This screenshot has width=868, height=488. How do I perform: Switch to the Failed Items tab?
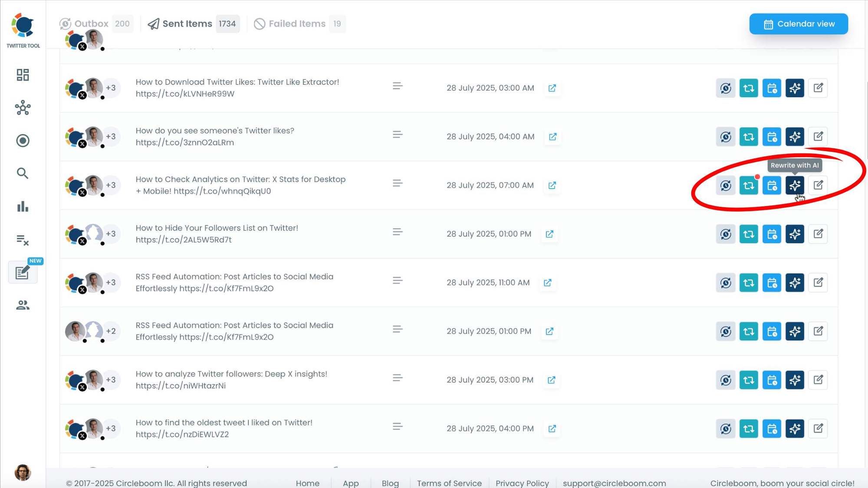(x=297, y=24)
